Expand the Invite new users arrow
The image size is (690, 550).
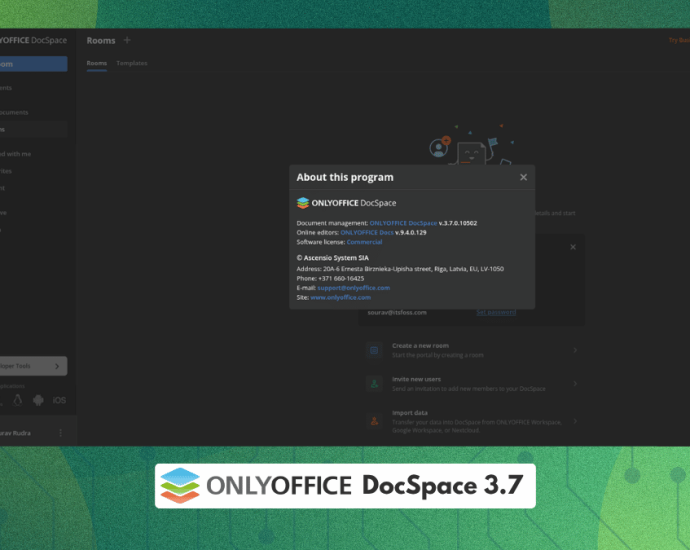[x=575, y=384]
